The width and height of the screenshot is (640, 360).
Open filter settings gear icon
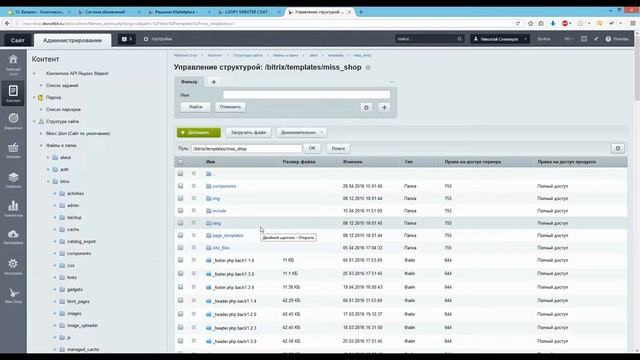coord(366,107)
